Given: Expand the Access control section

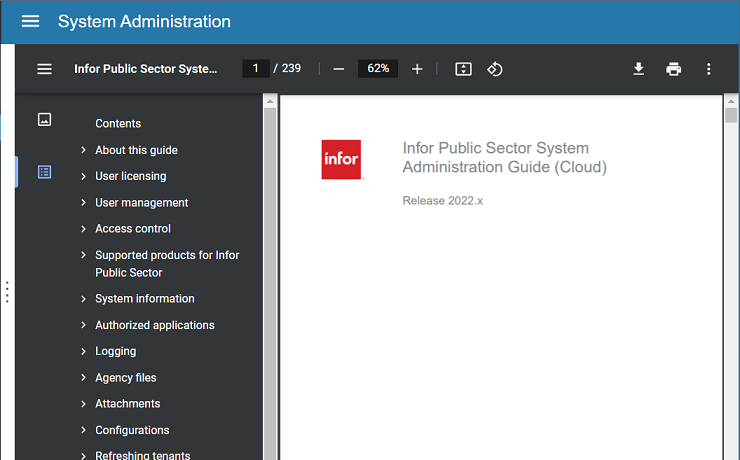Looking at the screenshot, I should pos(83,228).
